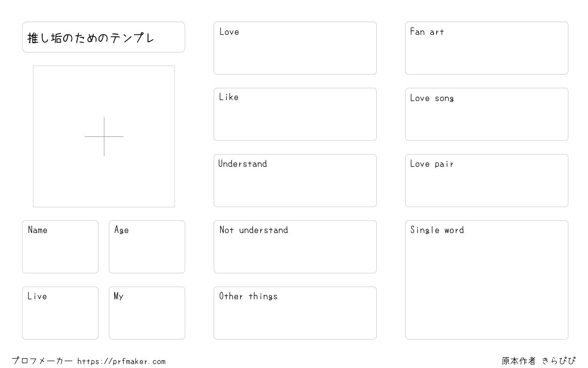588x368 pixels.
Task: Click the square profile image placeholder frame
Action: (x=104, y=136)
